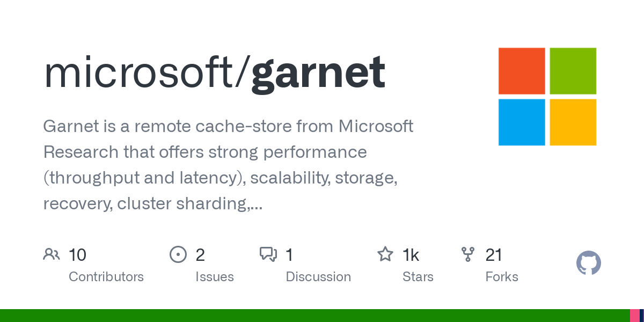Viewport: 644px width, 322px height.
Task: Select the yellow square of the Microsoft logo
Action: point(573,122)
